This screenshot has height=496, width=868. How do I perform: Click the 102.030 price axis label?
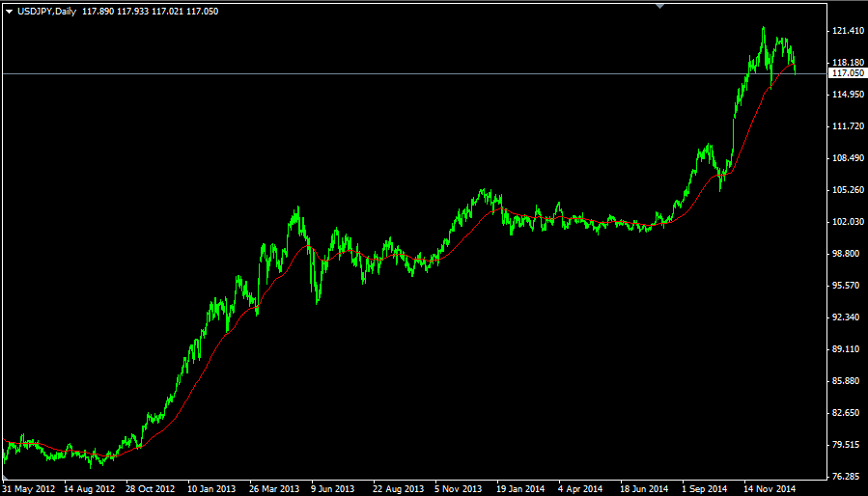click(x=848, y=222)
